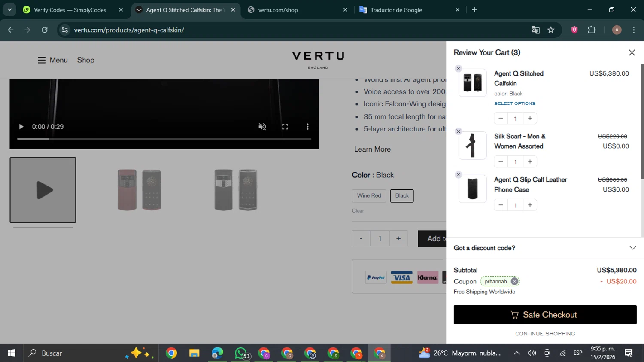Remove the prhannah coupon
644x362 pixels.
click(514, 281)
